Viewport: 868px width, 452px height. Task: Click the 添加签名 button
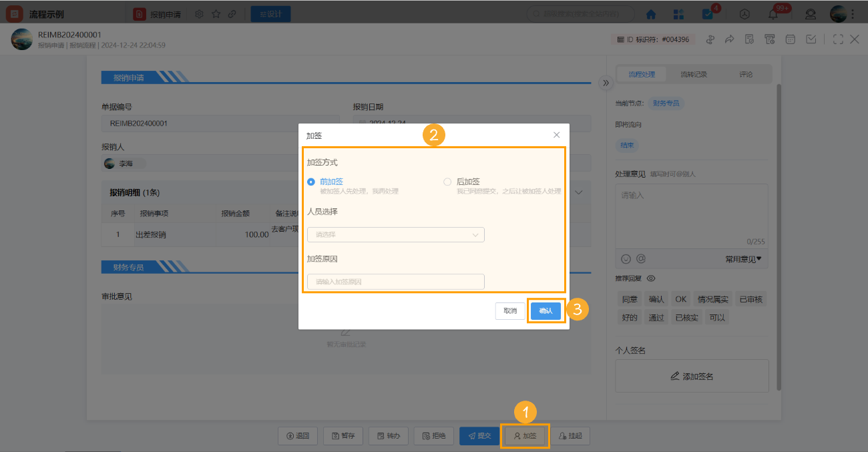coord(692,375)
